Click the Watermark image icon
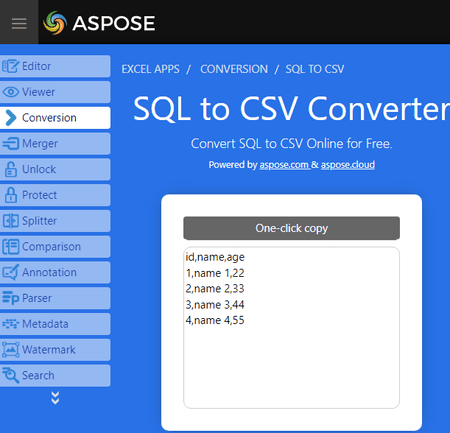450x433 pixels. 11,349
